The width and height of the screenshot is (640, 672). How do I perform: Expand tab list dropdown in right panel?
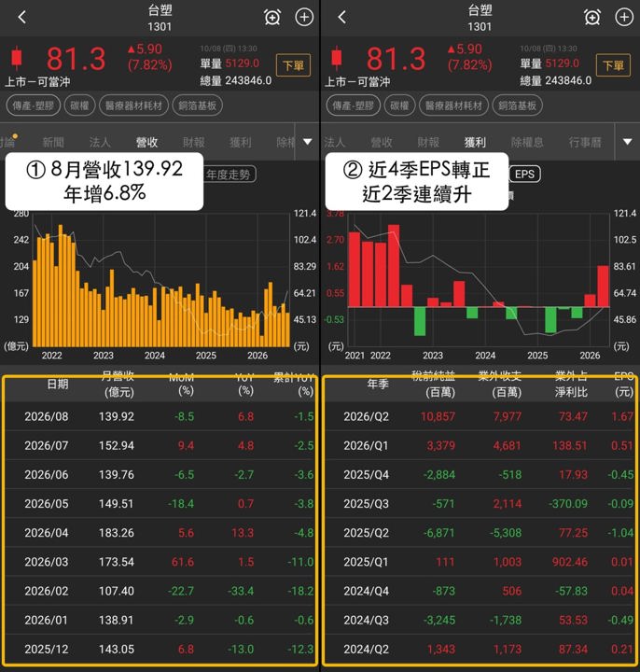click(x=627, y=142)
